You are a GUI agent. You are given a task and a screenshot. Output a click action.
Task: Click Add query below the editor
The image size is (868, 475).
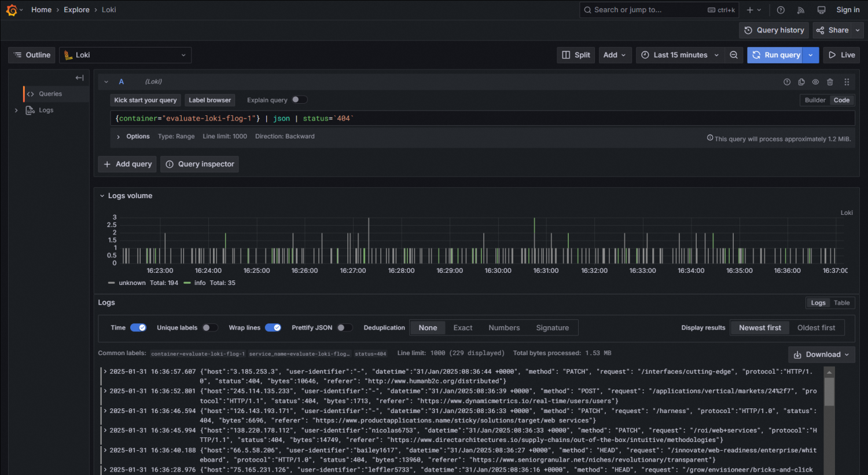tap(127, 164)
